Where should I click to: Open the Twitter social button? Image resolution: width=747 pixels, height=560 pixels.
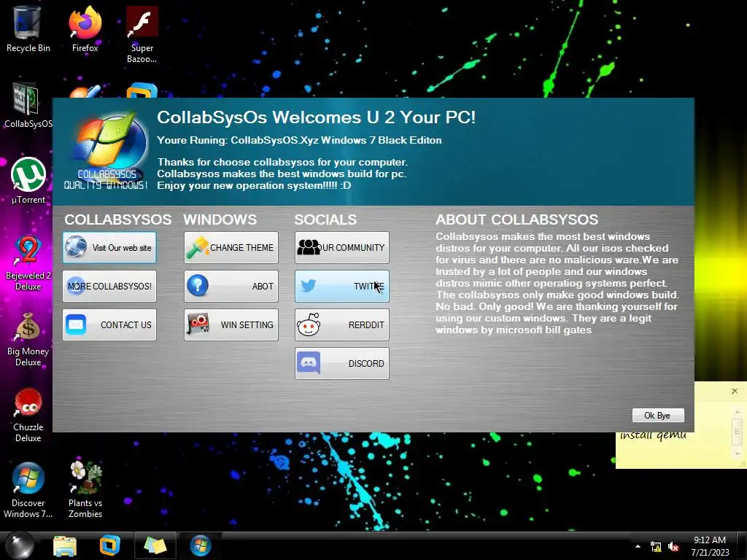click(x=342, y=286)
